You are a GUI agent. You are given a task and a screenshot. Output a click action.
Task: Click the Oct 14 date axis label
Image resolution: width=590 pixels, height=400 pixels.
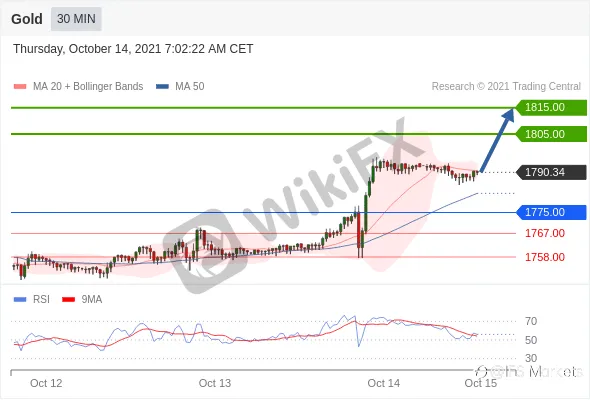click(383, 383)
